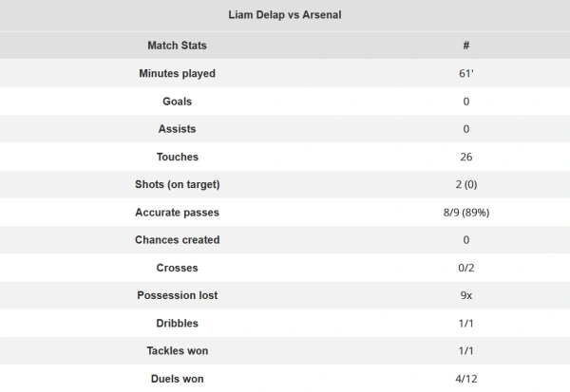Click the "2 (0)" shots value

tap(465, 184)
